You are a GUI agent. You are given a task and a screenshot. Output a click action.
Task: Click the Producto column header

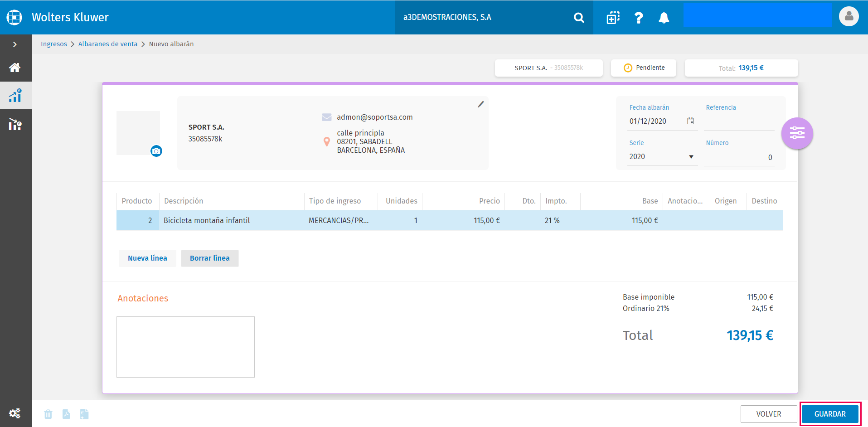click(137, 201)
